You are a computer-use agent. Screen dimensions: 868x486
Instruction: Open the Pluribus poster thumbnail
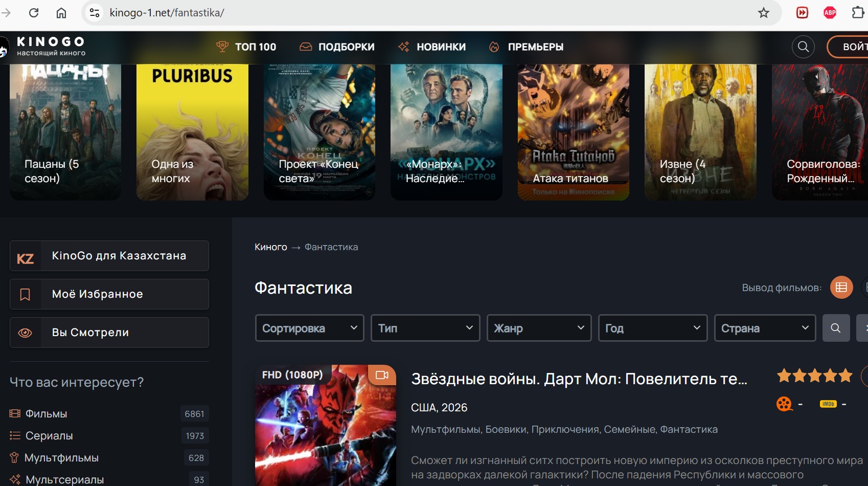pyautogui.click(x=192, y=132)
